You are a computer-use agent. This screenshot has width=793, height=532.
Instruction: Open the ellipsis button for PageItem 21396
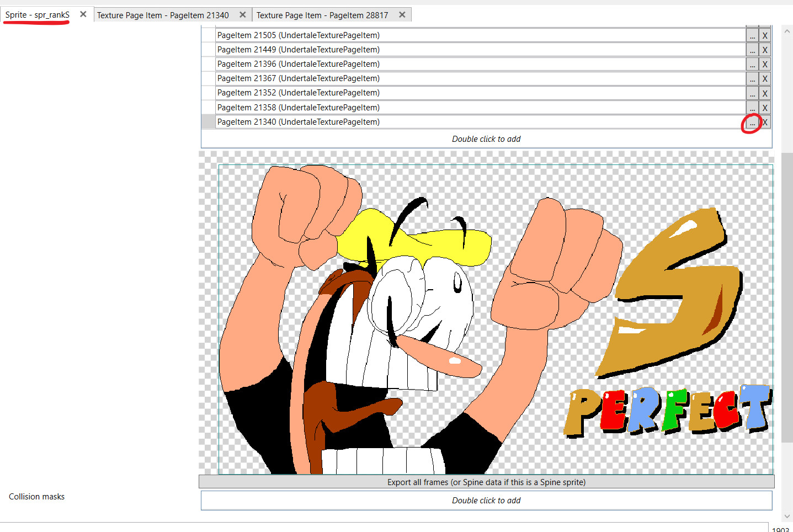752,65
